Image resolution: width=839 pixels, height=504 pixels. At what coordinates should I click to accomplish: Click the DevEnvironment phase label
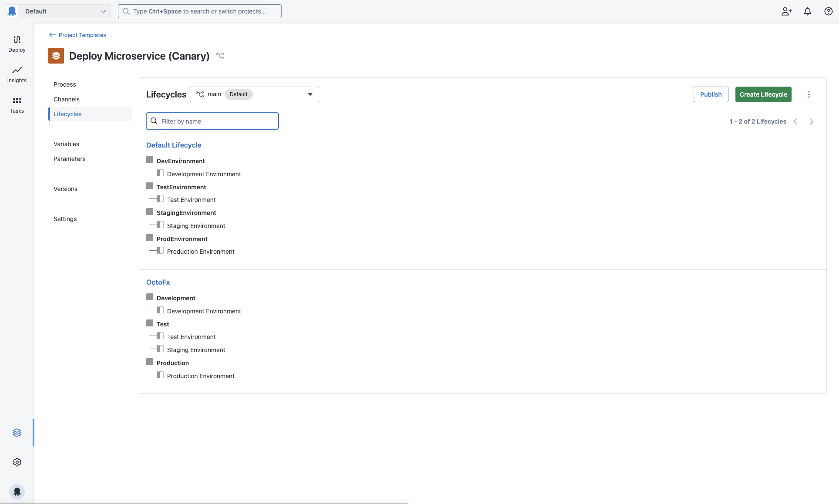181,161
